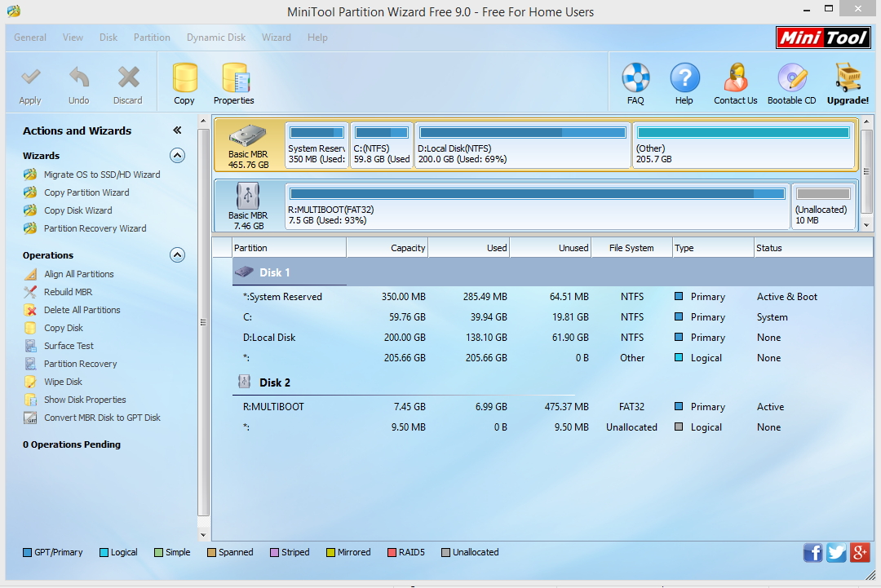Open the Properties toolbar icon
Screen dimensions: 881x588
point(234,77)
